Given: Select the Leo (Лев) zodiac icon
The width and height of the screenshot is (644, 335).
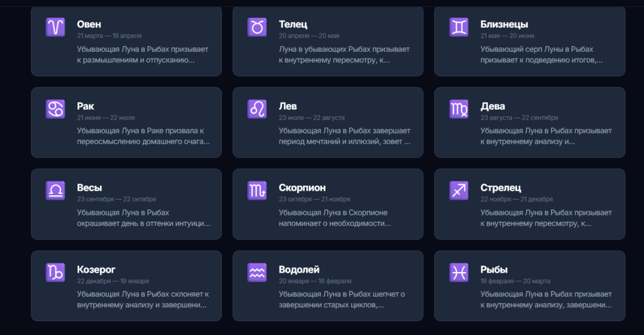Looking at the screenshot, I should (x=257, y=109).
